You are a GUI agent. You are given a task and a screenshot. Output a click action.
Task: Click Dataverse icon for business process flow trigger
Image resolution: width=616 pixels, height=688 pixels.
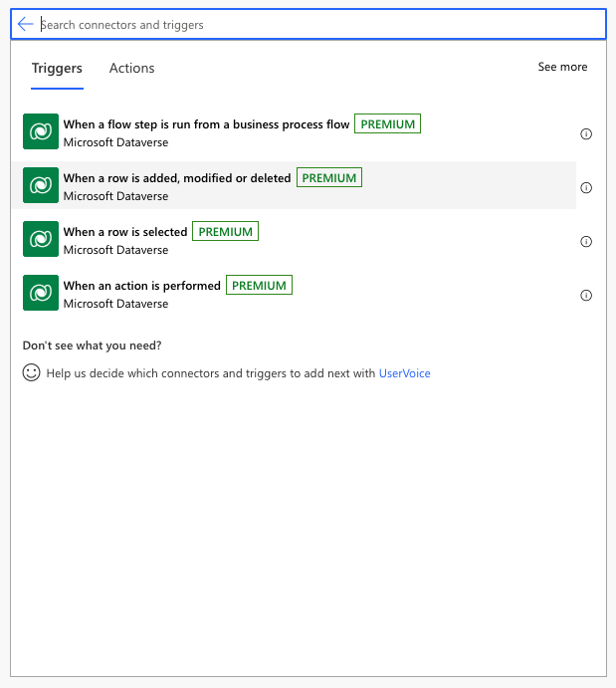coord(40,131)
